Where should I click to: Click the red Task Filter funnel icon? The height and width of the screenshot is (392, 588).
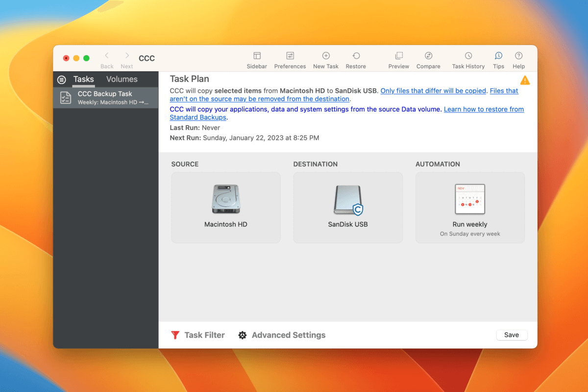pyautogui.click(x=175, y=335)
